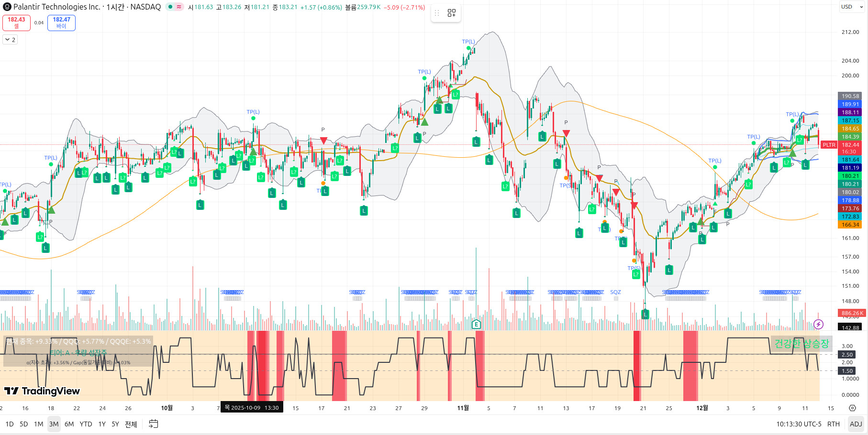Screen dimensions: 868x435
Task: Click the 166.34 orange price label
Action: (850, 225)
